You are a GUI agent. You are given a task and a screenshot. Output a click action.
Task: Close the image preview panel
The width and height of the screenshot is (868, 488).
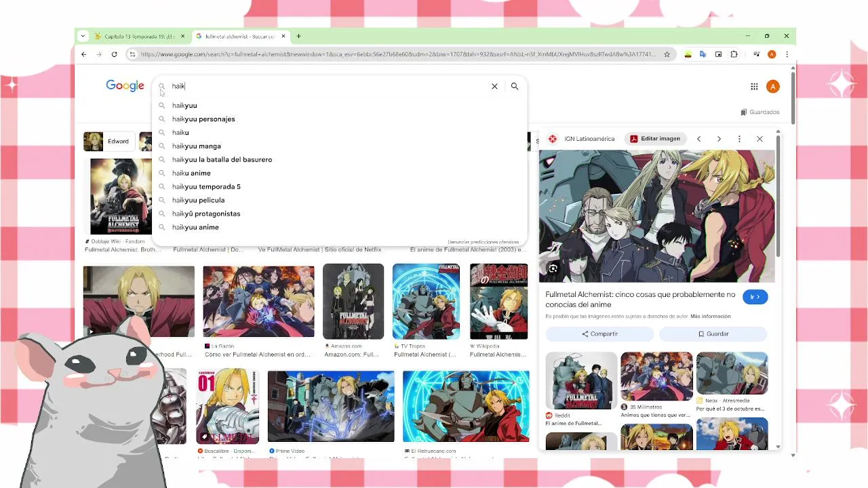pos(759,139)
